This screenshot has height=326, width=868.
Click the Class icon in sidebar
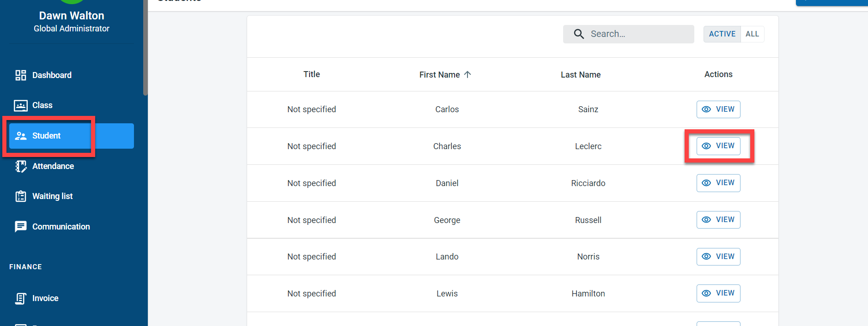[20, 106]
